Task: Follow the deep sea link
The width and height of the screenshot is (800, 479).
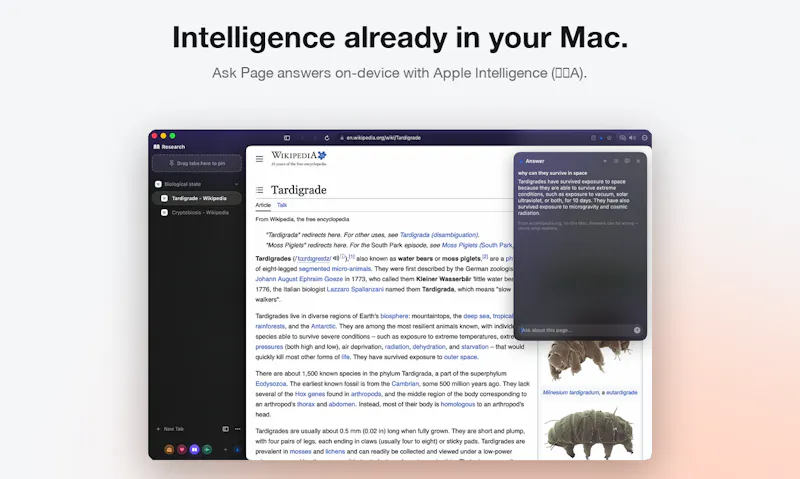Action: pyautogui.click(x=477, y=316)
